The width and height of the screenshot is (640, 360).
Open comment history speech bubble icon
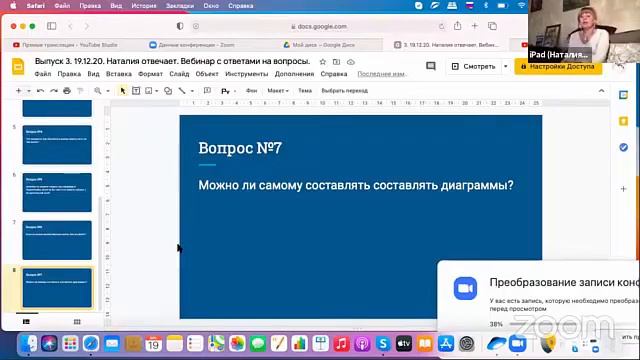tap(431, 66)
